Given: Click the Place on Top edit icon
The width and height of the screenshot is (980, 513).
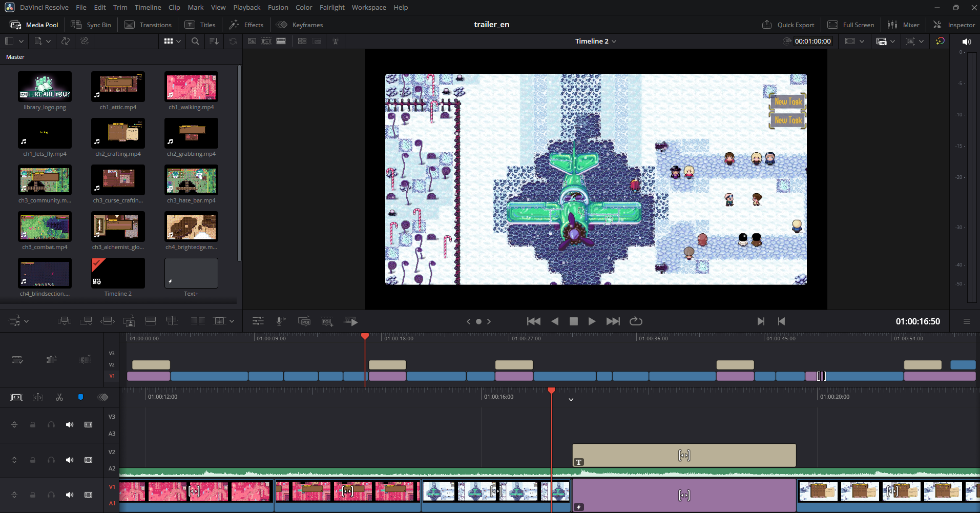Looking at the screenshot, I should (151, 321).
